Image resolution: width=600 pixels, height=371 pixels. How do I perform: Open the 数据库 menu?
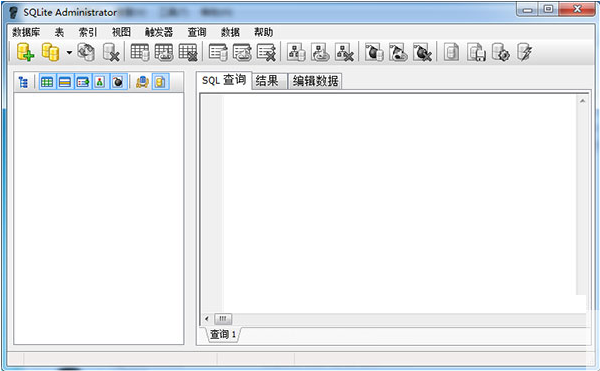tap(26, 32)
